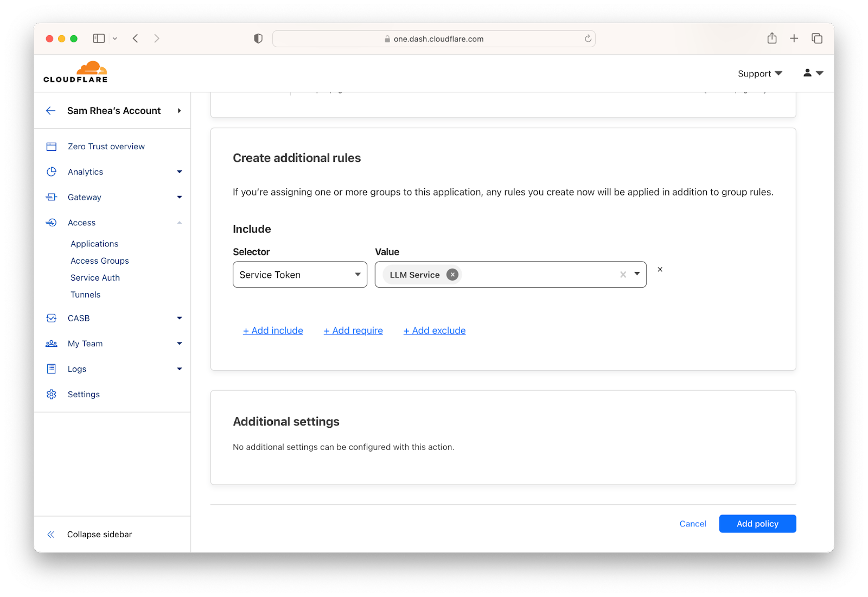The image size is (868, 597).
Task: Open the Support dropdown menu
Action: point(759,73)
